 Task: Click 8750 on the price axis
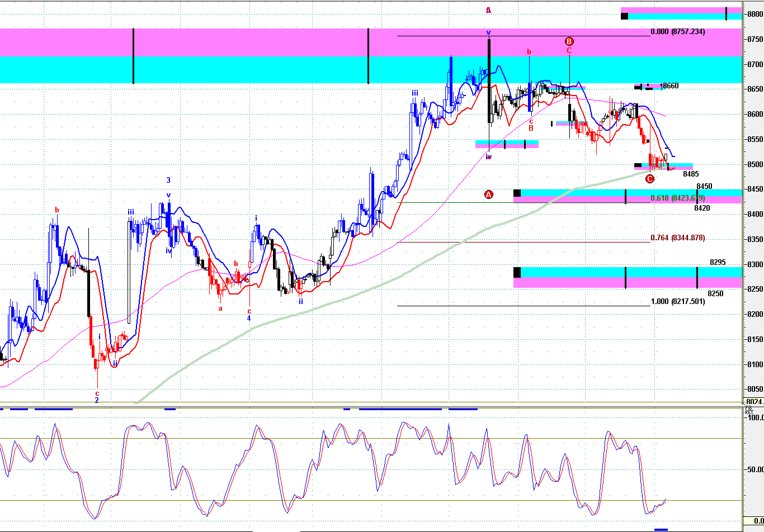point(755,39)
